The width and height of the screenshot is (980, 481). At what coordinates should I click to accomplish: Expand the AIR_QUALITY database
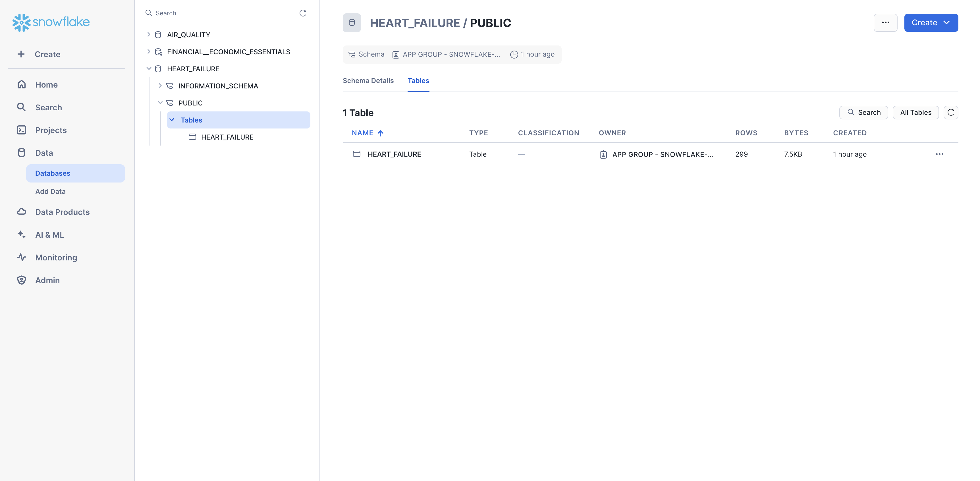click(x=149, y=35)
